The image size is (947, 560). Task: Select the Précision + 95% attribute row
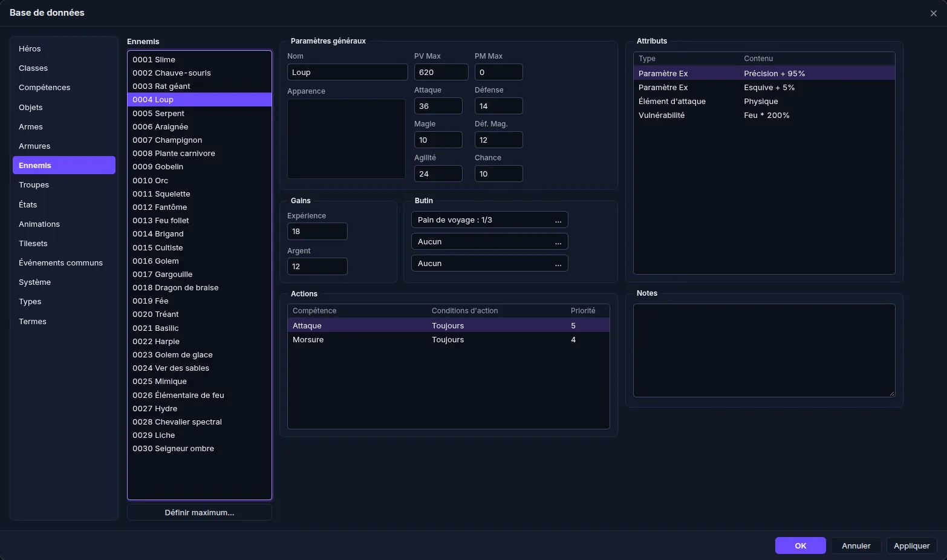[x=764, y=73]
